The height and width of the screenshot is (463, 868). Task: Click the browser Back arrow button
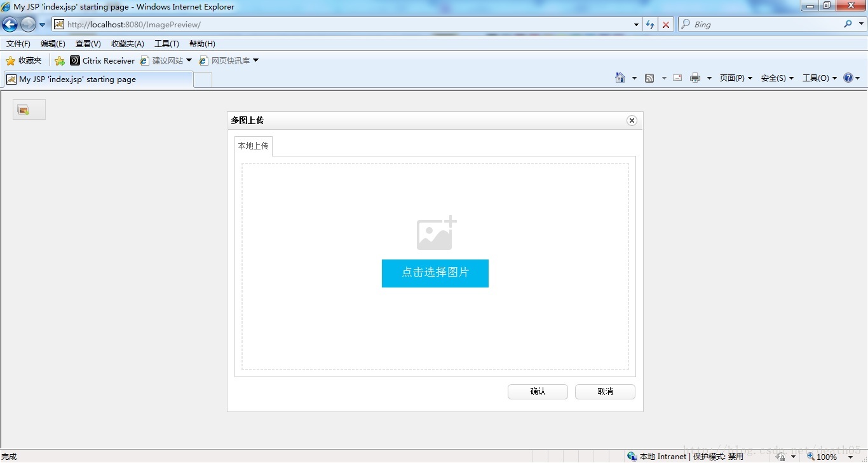(10, 25)
